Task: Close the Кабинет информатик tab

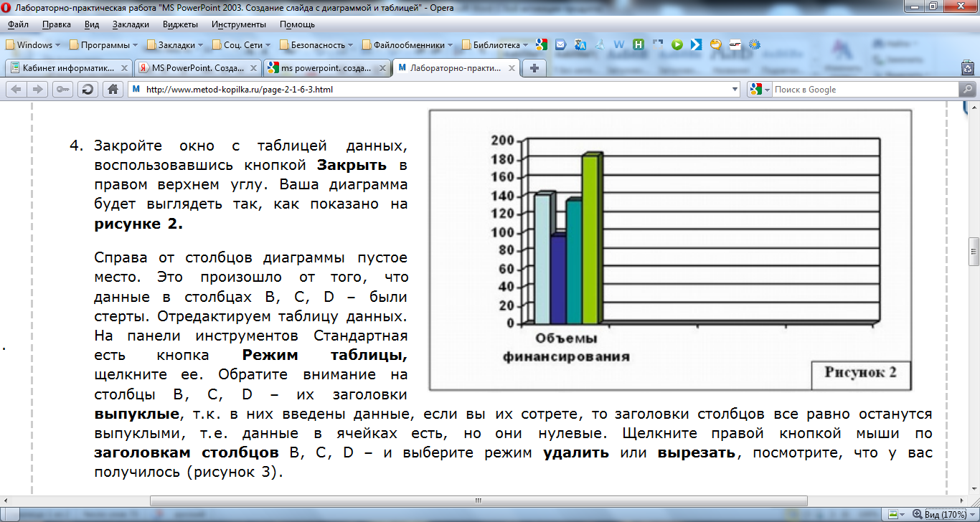Action: point(123,68)
